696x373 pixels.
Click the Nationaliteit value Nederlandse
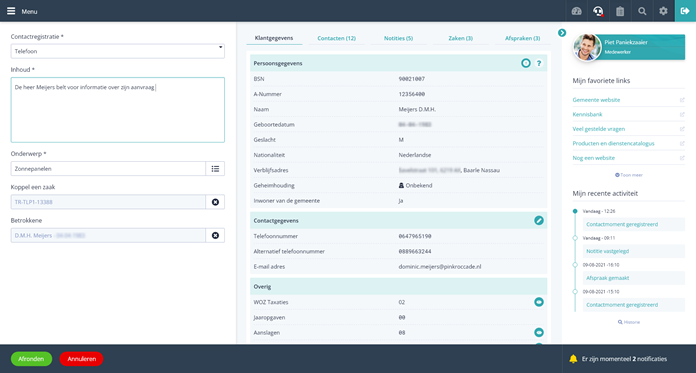(415, 155)
